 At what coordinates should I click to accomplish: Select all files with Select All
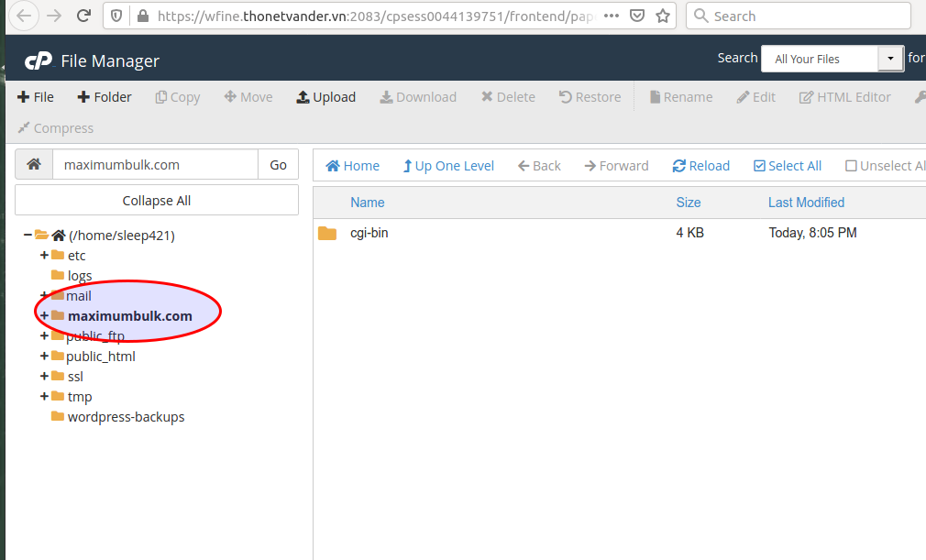pyautogui.click(x=788, y=166)
